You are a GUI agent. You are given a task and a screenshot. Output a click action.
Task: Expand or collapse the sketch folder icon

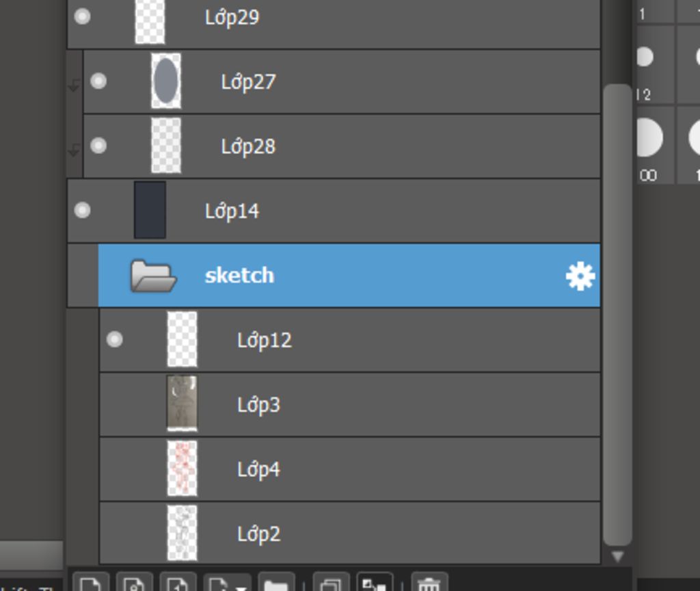click(152, 276)
